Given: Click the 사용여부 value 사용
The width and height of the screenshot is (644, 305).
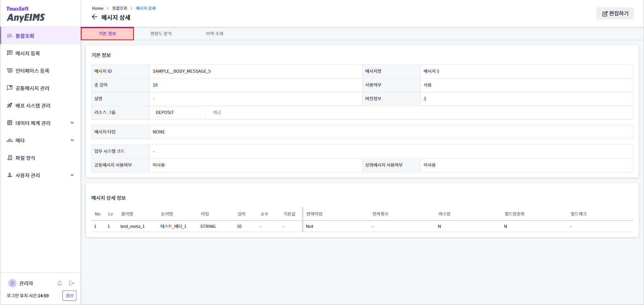Looking at the screenshot, I should pos(427,85).
